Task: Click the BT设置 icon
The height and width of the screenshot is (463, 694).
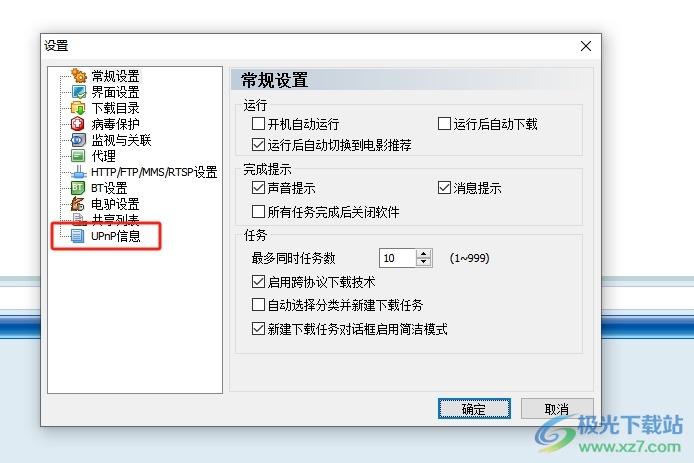Action: 78,188
